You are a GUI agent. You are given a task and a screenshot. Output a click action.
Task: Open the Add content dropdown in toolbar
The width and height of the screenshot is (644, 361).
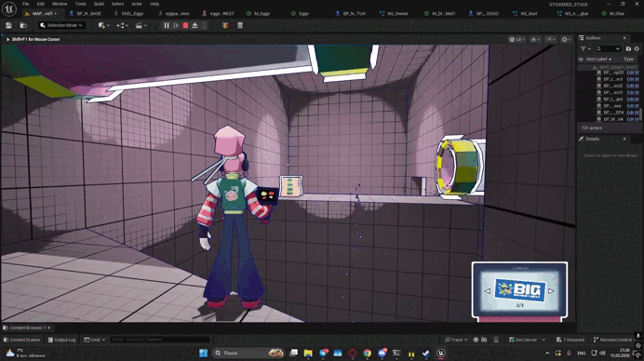click(x=103, y=25)
